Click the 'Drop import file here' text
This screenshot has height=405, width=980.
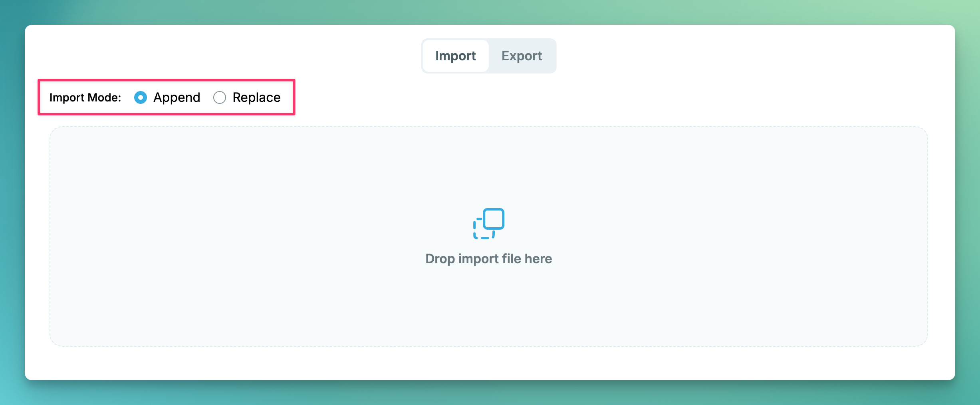(489, 259)
